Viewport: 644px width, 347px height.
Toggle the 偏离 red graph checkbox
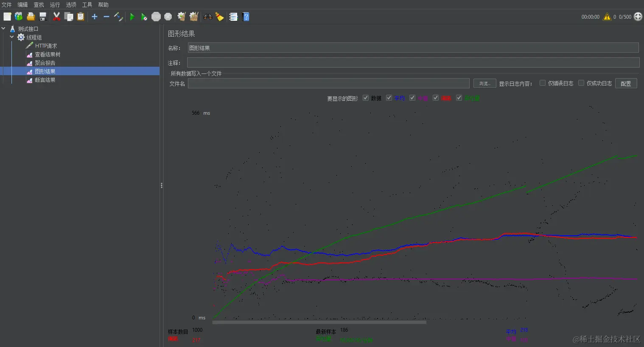(x=435, y=98)
